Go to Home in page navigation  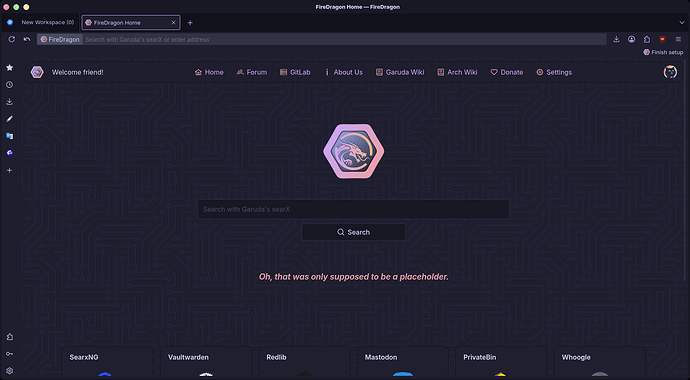coord(209,72)
